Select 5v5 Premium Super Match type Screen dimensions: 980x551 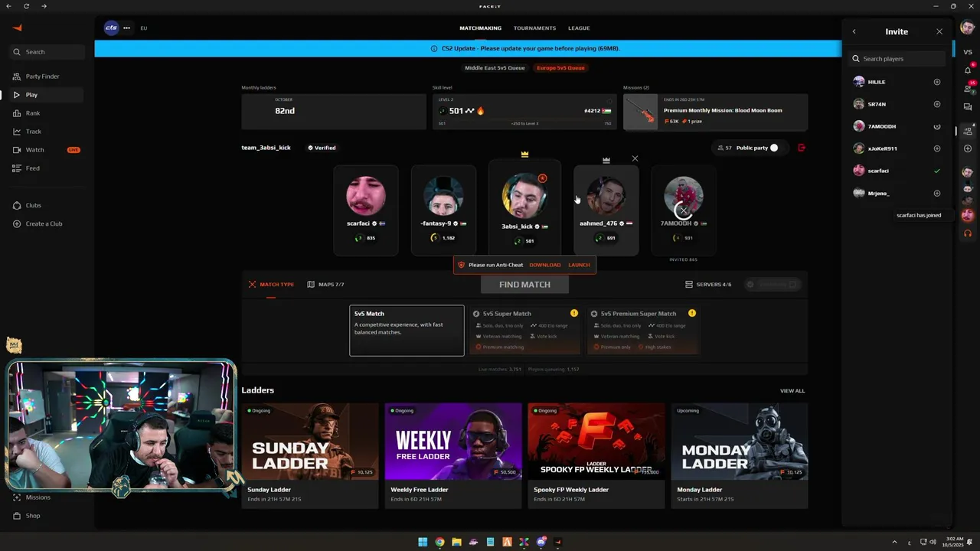pos(643,331)
